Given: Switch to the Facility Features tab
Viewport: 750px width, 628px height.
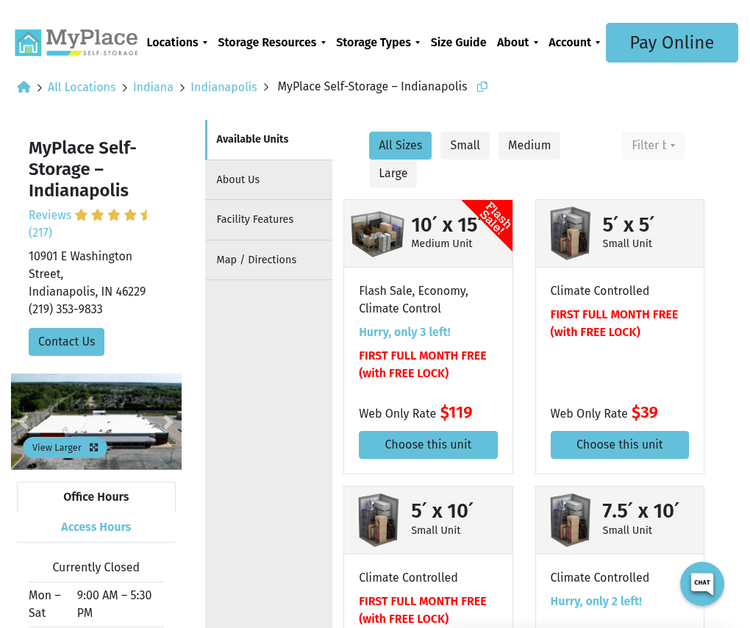Looking at the screenshot, I should tap(255, 219).
